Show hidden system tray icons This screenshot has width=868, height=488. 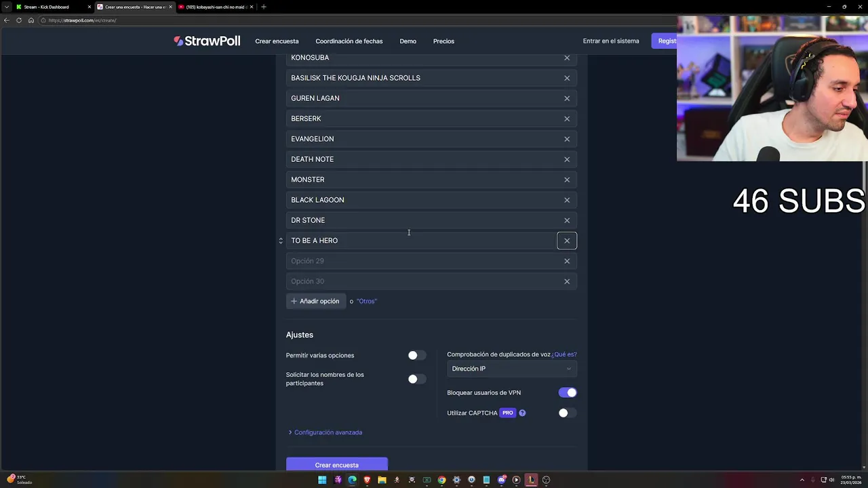tap(802, 480)
